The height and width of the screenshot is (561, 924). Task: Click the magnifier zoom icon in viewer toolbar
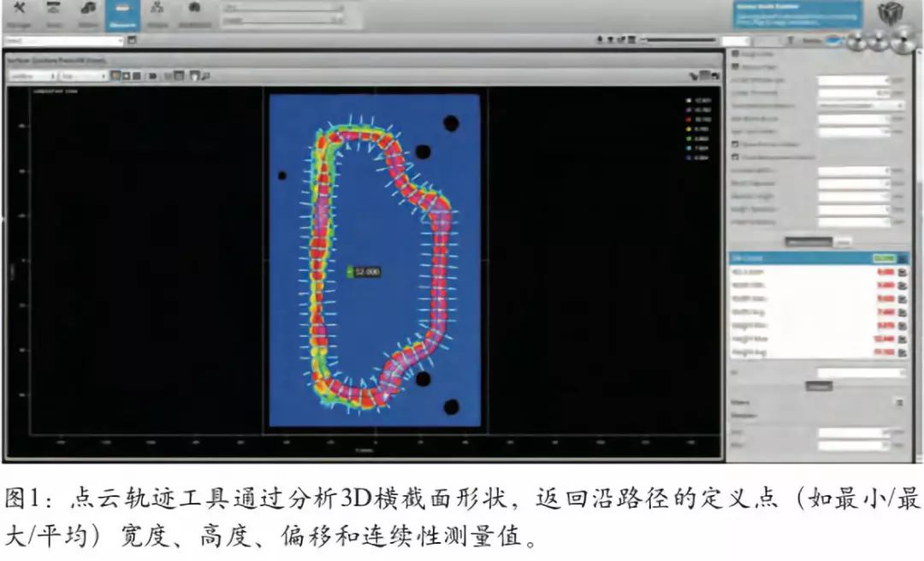[206, 75]
